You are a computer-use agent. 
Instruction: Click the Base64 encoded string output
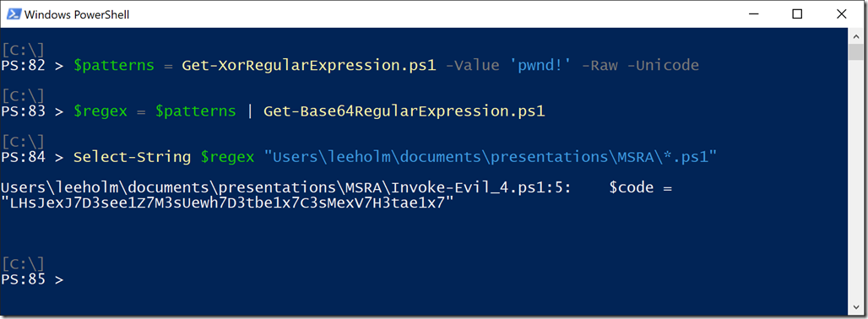click(227, 204)
